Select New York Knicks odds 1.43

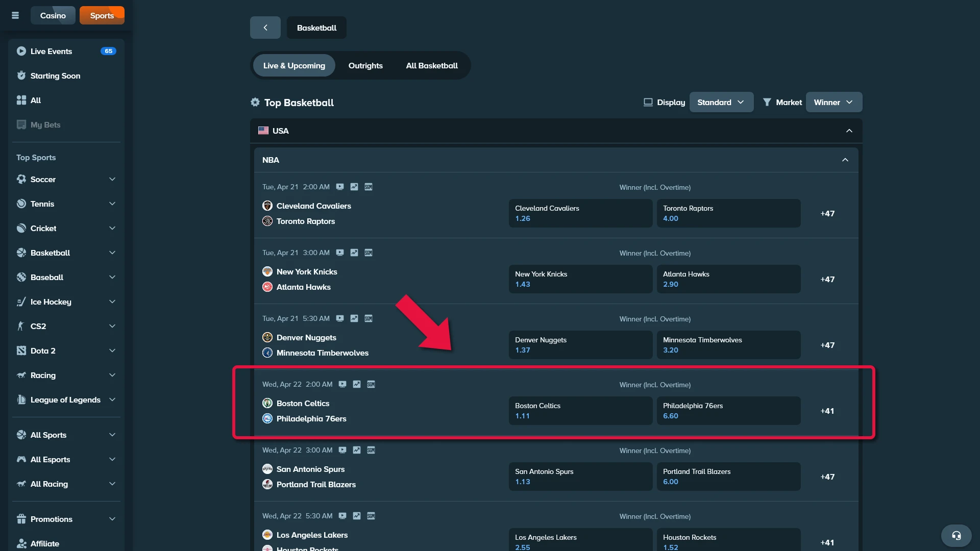(581, 279)
